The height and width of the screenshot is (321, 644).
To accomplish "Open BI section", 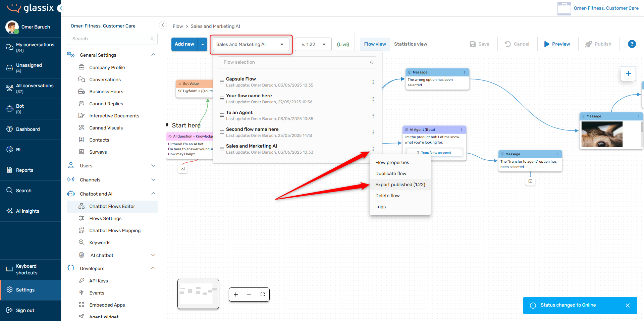I will [x=31, y=150].
